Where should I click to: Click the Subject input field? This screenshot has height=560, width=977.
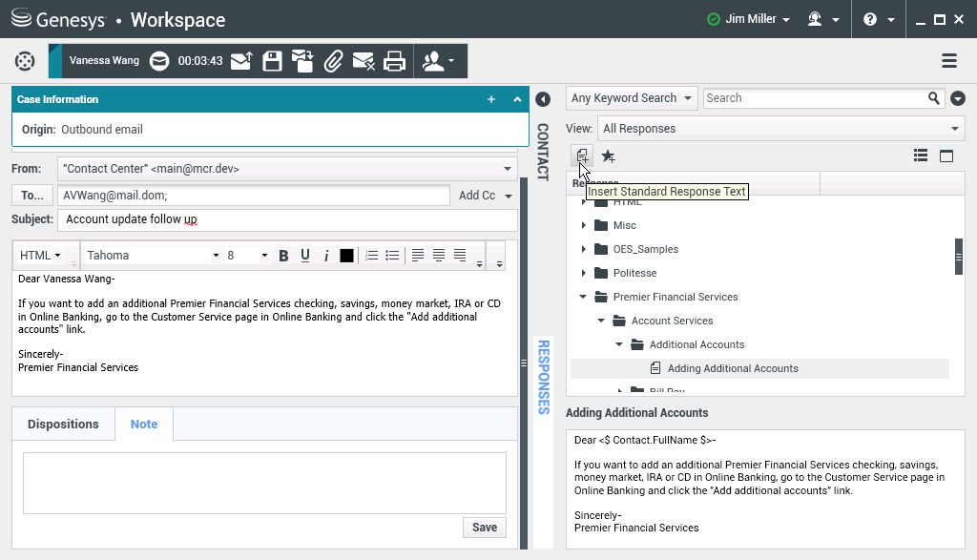pyautogui.click(x=287, y=220)
